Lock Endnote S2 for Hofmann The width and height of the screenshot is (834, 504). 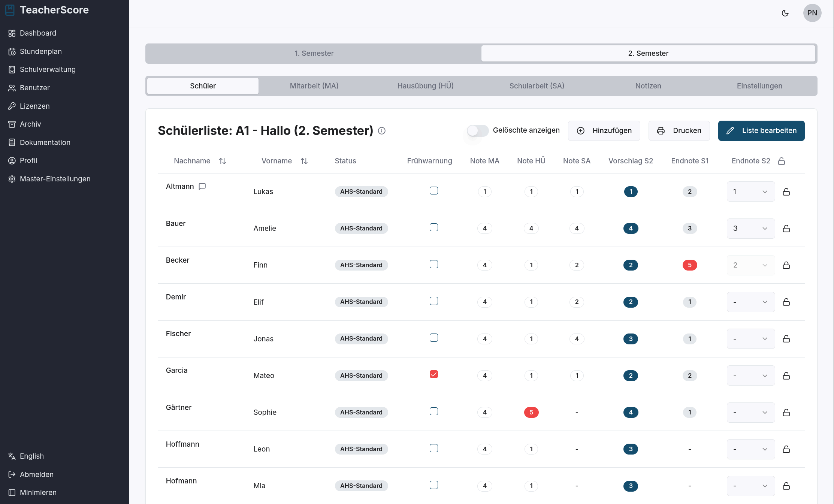[x=786, y=486]
